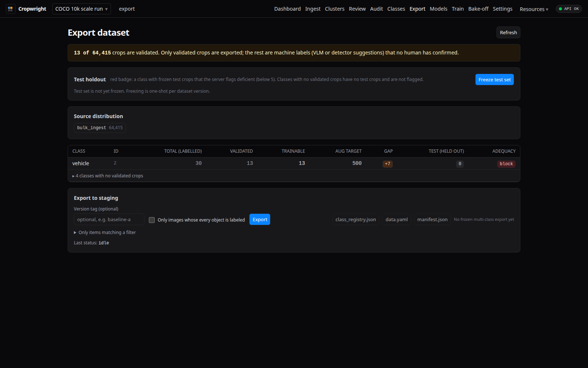Open the Classes page
Screen dimensions: 588x368
coord(396,9)
